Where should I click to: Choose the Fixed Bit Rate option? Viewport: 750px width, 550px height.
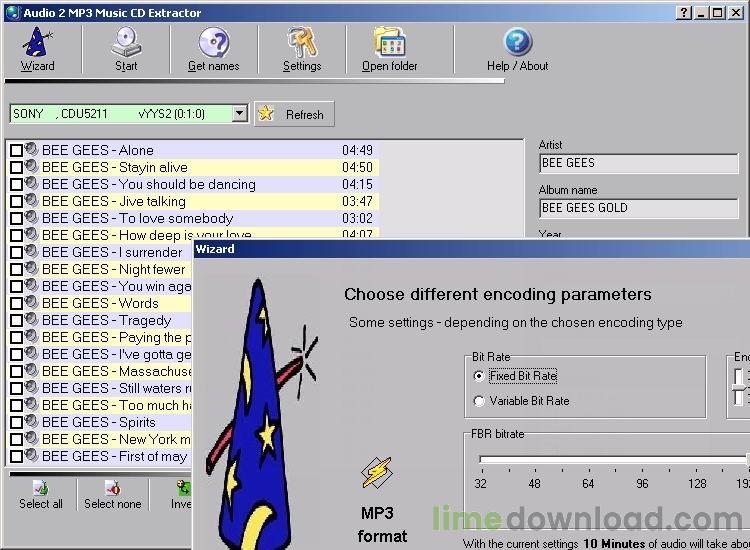(480, 376)
